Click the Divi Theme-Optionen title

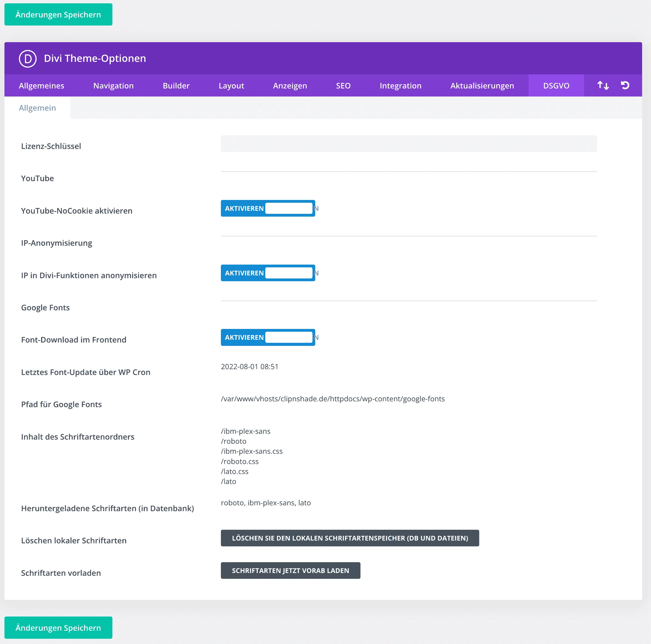[x=95, y=59]
